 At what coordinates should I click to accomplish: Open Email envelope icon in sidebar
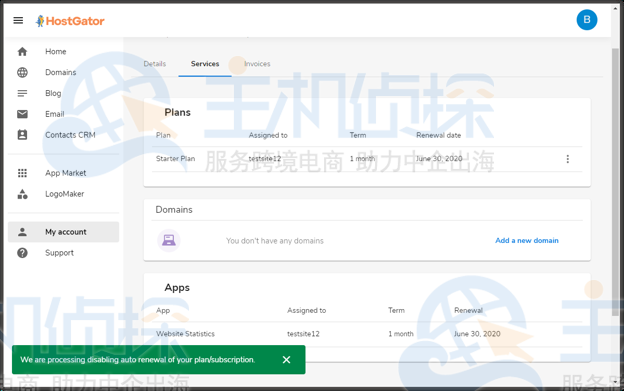point(22,114)
